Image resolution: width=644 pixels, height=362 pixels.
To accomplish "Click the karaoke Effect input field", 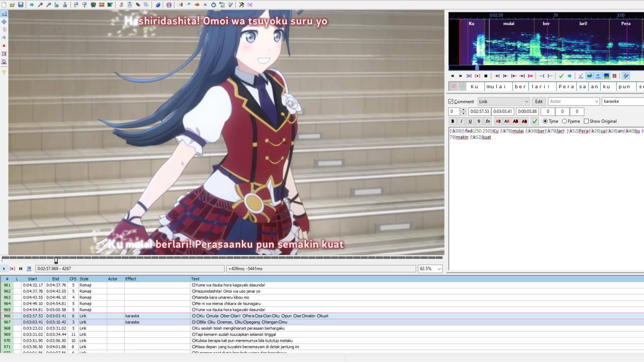I will (623, 101).
